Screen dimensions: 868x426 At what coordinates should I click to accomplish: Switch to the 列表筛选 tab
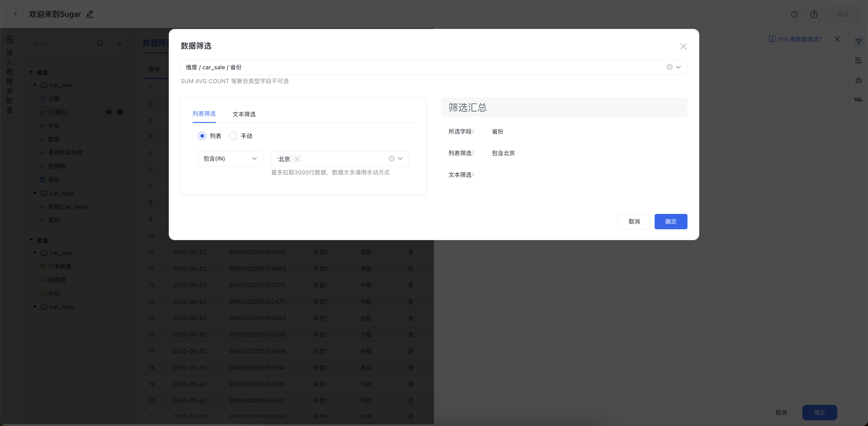[204, 114]
